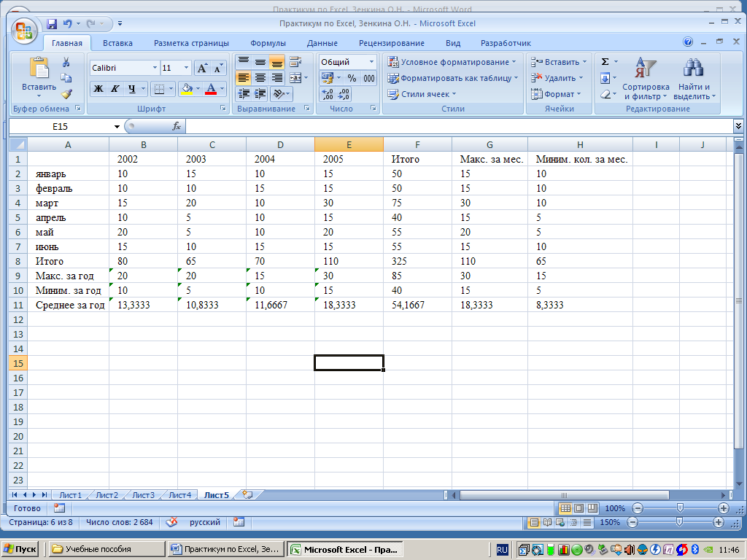The height and width of the screenshot is (560, 747).
Task: Open the Office button menu
Action: [x=24, y=31]
